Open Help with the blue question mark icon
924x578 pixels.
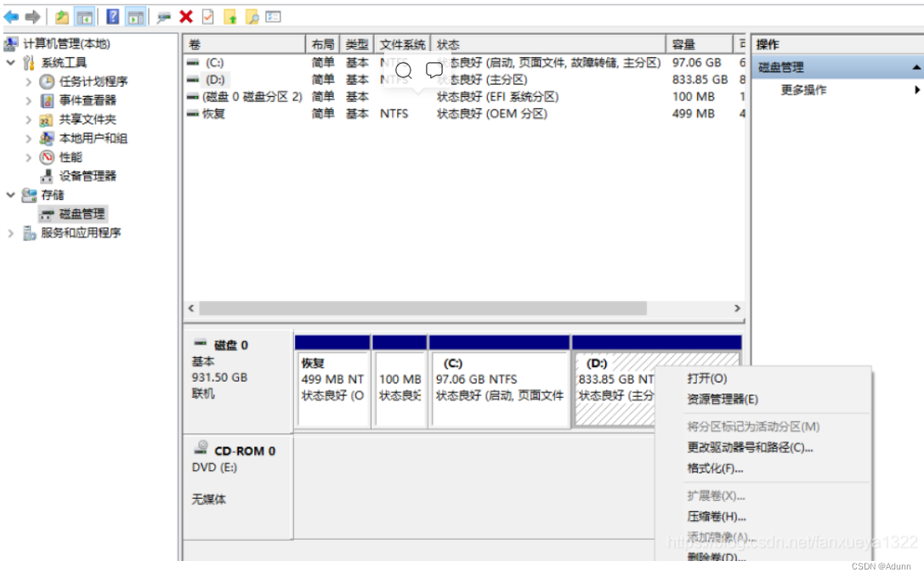[112, 17]
